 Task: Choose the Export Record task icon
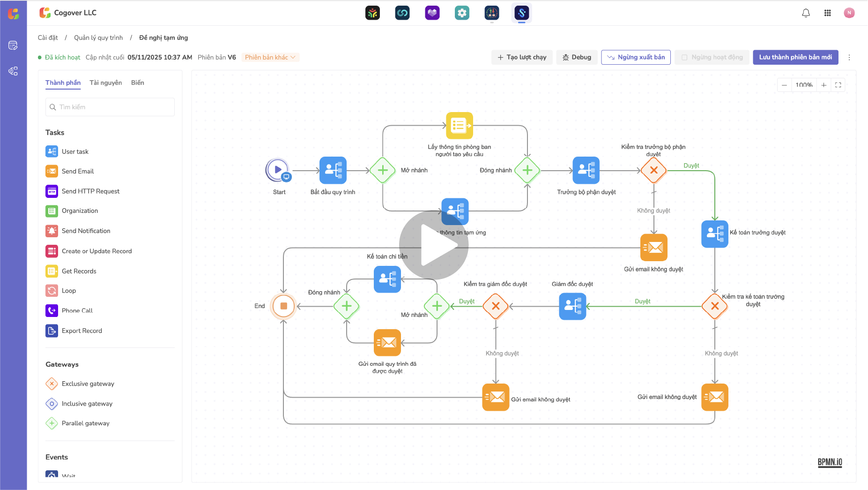52,331
